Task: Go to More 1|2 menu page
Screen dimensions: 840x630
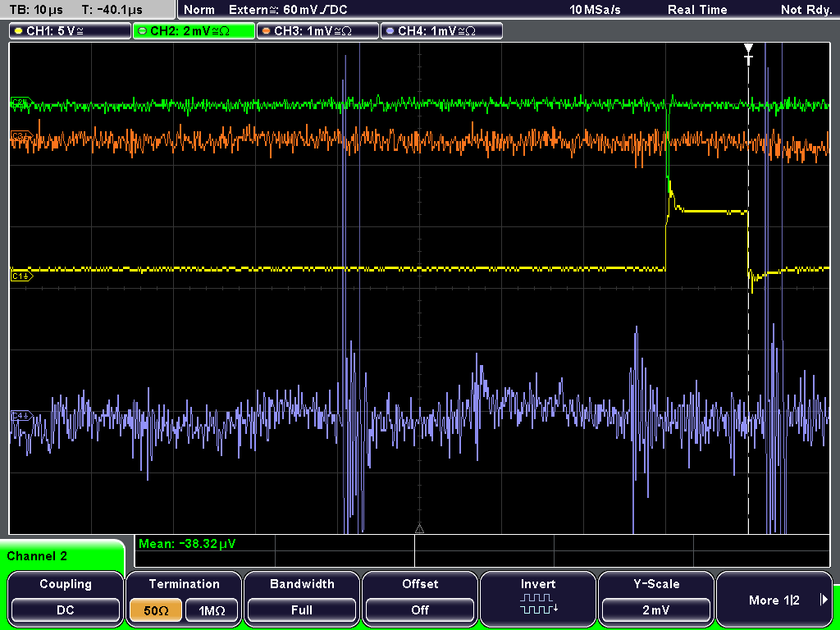Action: 774,600
